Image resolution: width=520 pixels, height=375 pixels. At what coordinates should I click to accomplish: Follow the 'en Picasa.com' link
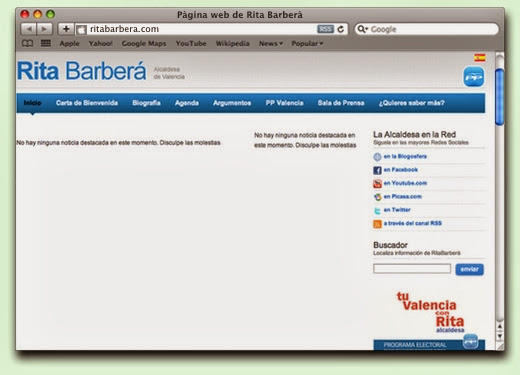pos(402,196)
